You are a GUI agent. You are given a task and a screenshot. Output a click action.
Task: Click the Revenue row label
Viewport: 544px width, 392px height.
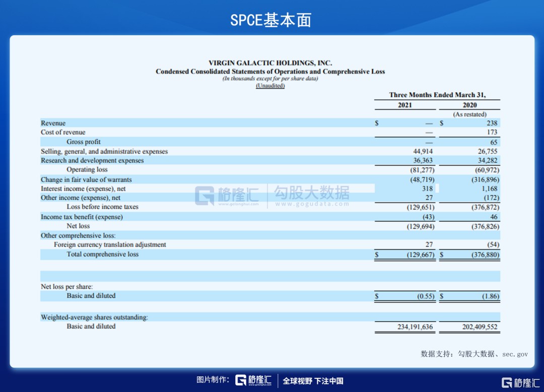[x=53, y=123]
